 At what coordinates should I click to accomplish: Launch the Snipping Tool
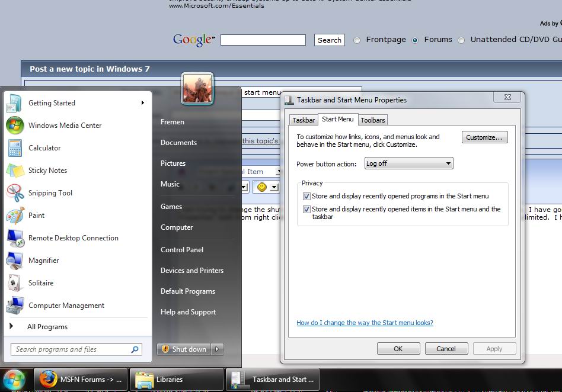coord(50,193)
